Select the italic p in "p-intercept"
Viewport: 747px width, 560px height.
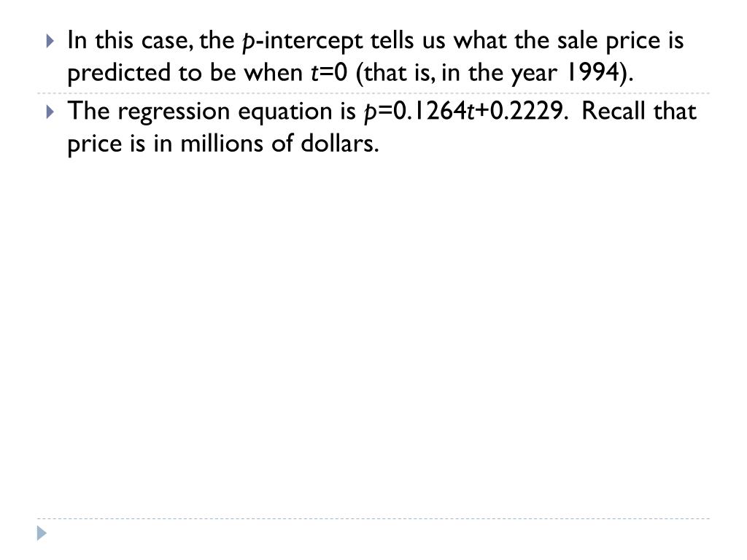248,42
